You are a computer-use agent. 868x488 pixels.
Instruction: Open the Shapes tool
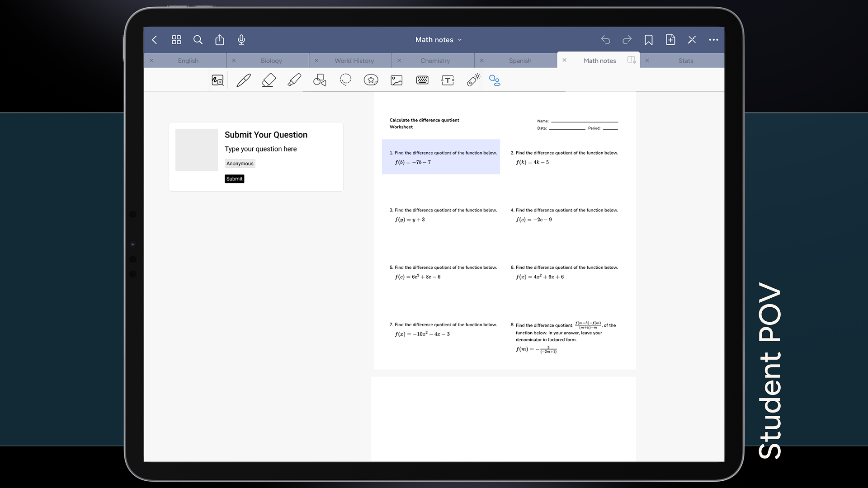coord(320,80)
